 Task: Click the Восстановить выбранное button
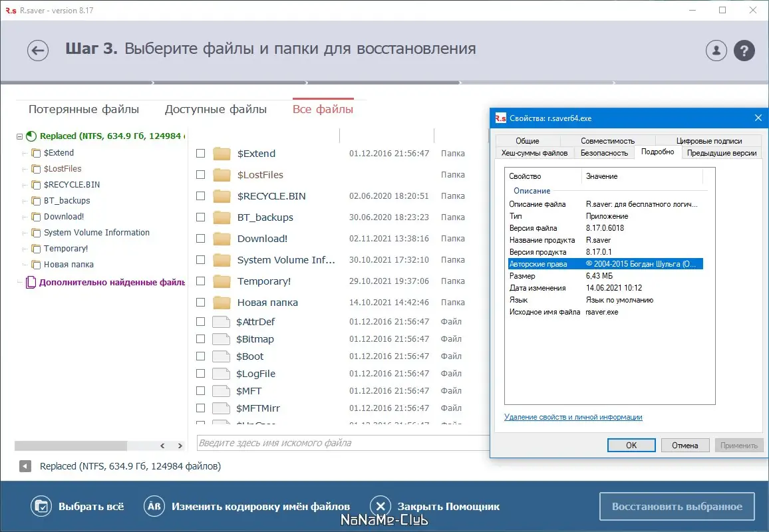tap(677, 507)
